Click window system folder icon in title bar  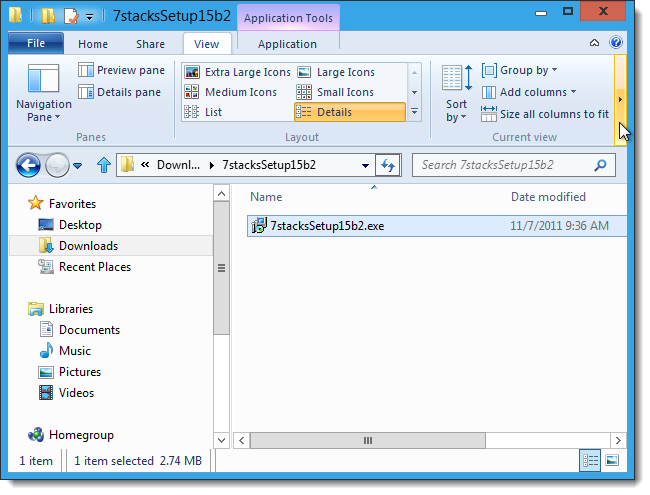(x=15, y=14)
